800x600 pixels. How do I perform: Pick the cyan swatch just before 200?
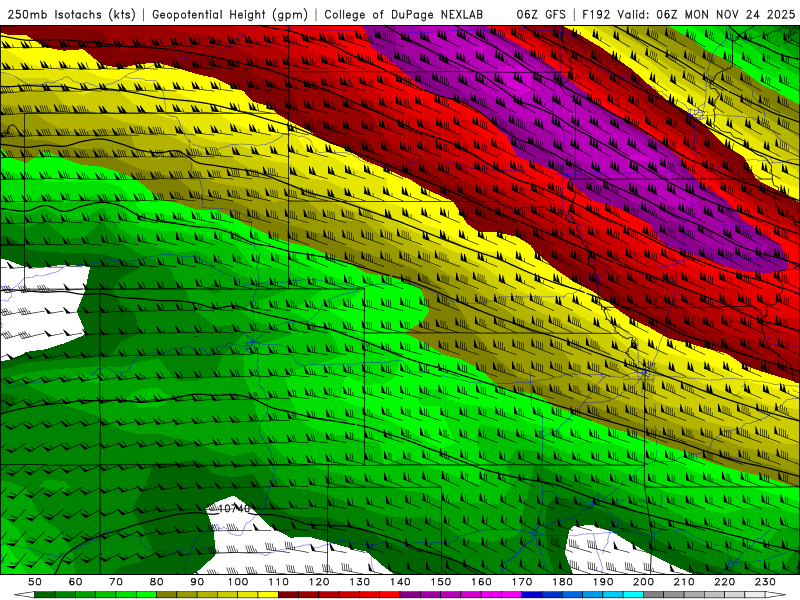[x=633, y=595]
